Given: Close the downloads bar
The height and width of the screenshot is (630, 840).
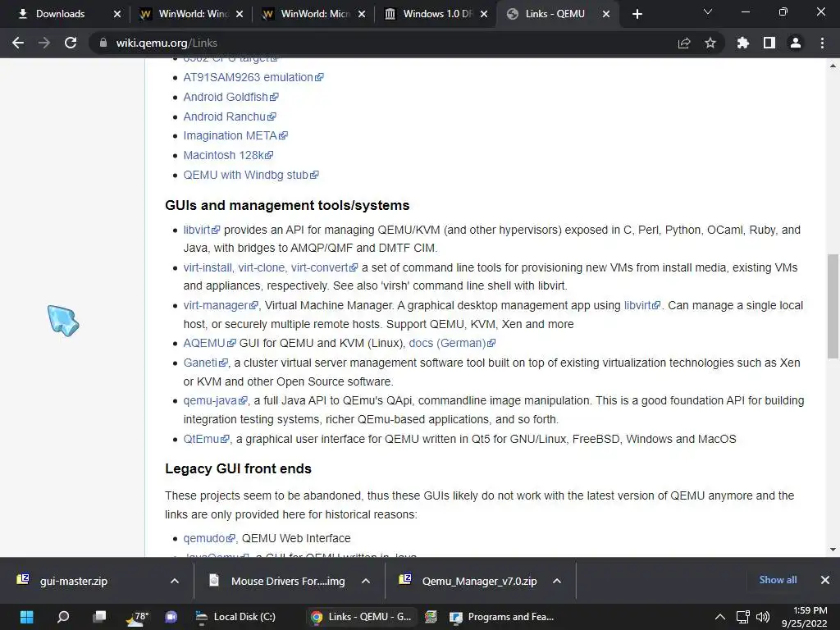Looking at the screenshot, I should click(825, 580).
